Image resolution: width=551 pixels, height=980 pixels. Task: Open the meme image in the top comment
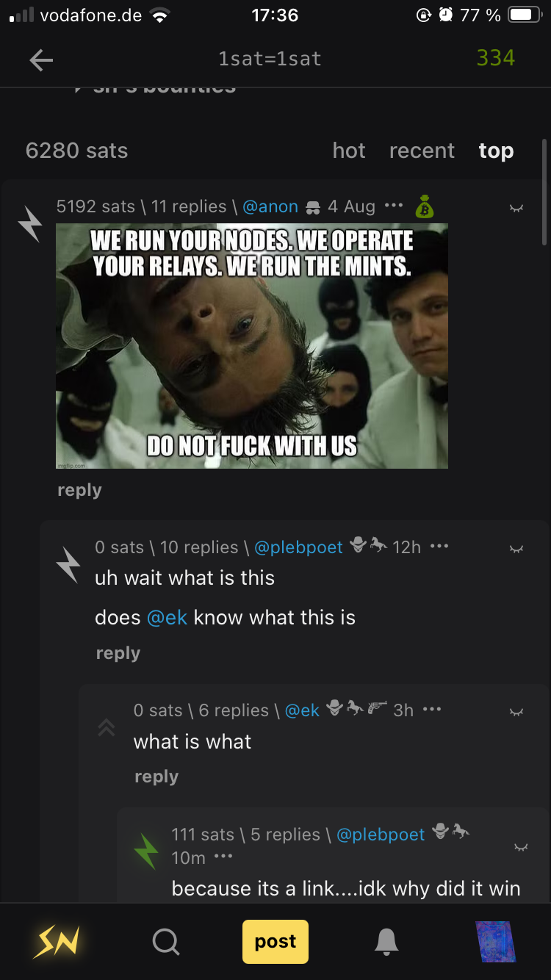point(252,345)
